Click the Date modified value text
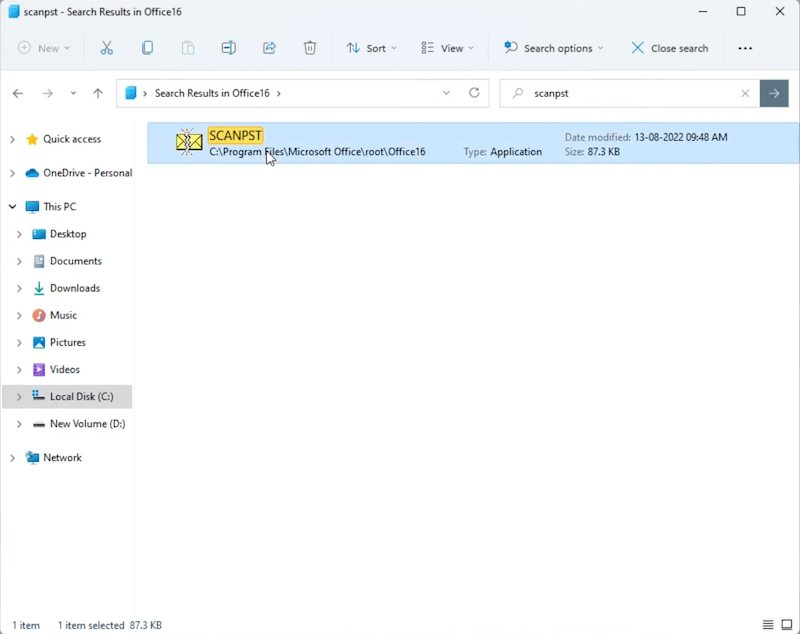This screenshot has width=800, height=634. coord(681,137)
